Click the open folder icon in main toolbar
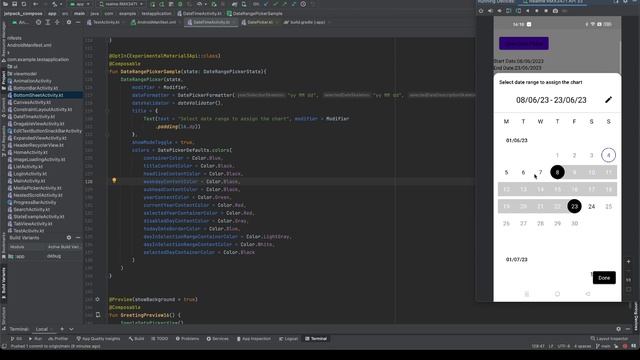640x360 pixels. click(5, 4)
